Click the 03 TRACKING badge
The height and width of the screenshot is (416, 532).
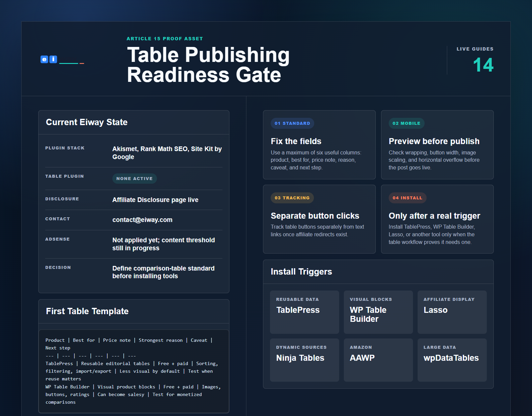292,198
